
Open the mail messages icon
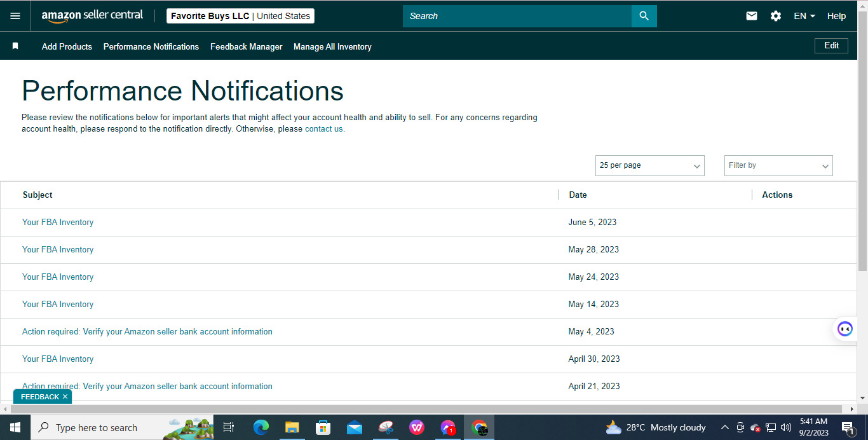pos(752,16)
